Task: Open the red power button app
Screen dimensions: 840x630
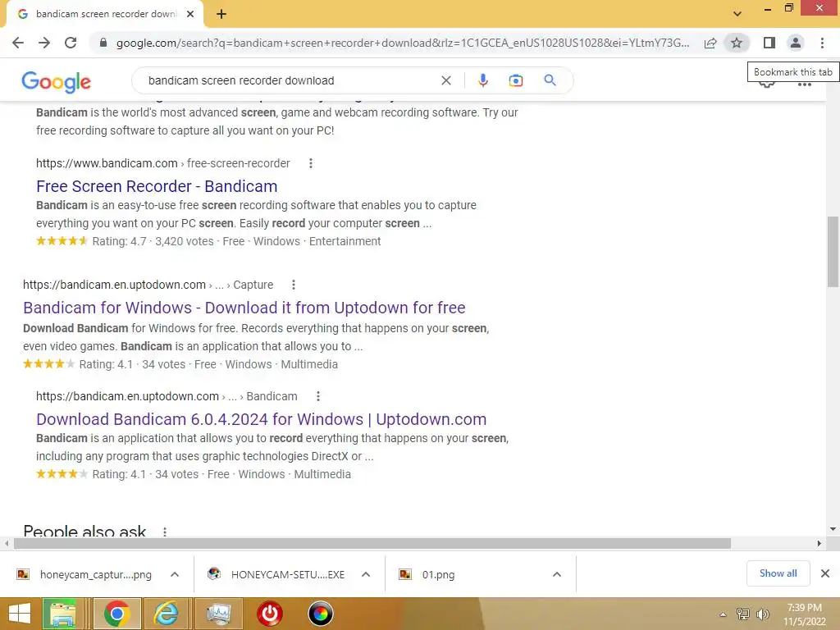Action: click(x=270, y=614)
